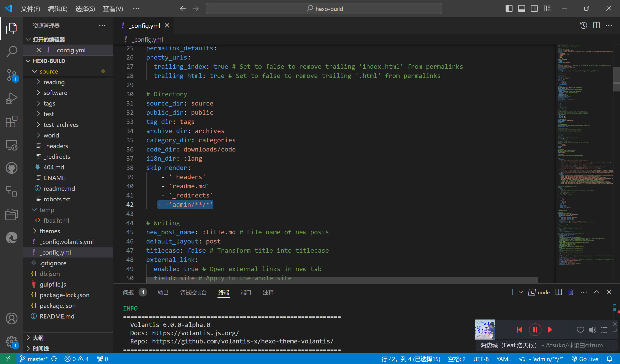620x364 pixels.
Task: Pause the playing music track
Action: (x=535, y=330)
